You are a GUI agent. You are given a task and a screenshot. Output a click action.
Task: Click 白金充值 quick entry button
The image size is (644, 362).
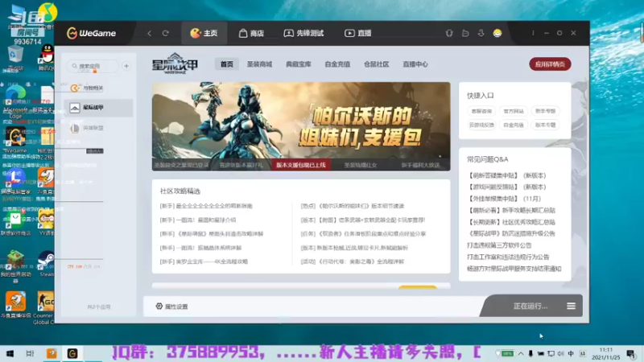(514, 125)
